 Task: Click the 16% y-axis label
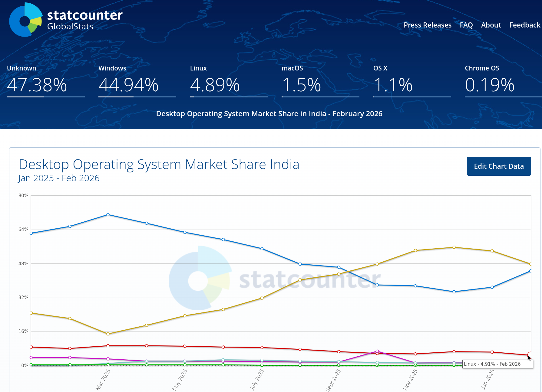coord(23,332)
